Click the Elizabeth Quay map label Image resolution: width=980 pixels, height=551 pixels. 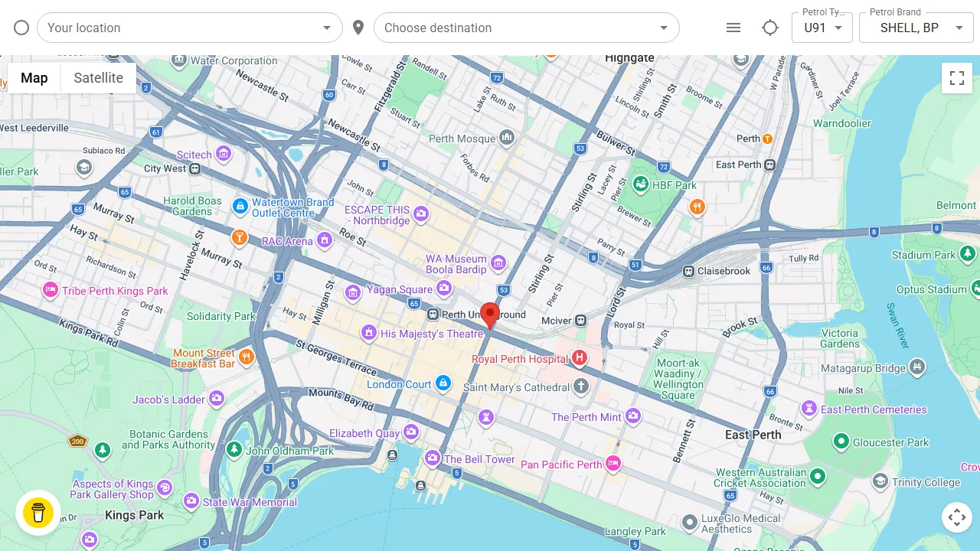[x=364, y=433]
